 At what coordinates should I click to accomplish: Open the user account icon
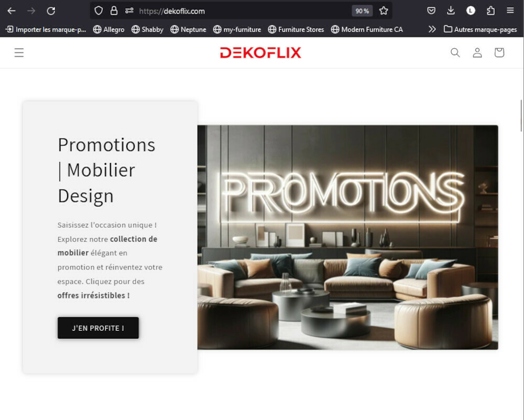[477, 52]
